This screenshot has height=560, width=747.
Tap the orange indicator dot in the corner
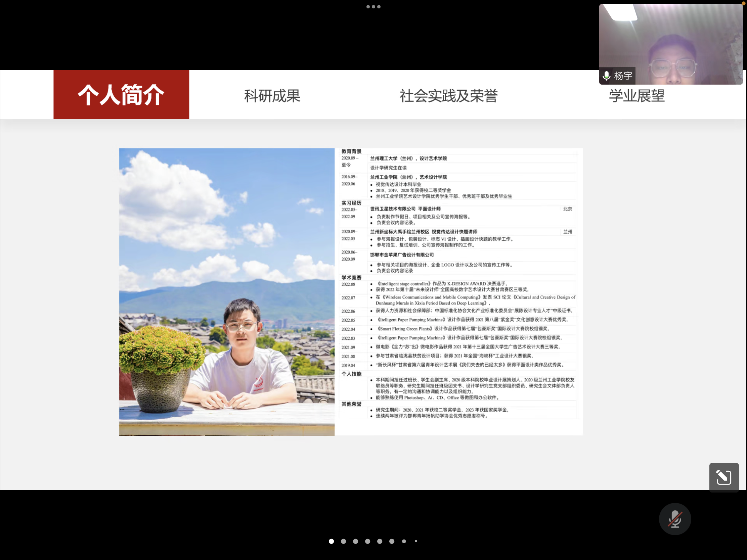(743, 3)
